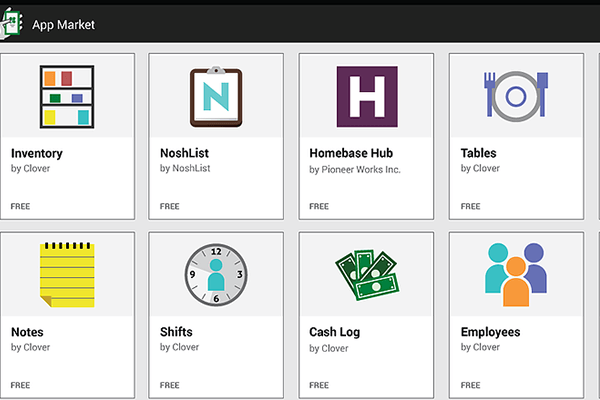600x400 pixels.
Task: Click the Inventory app title
Action: point(37,153)
